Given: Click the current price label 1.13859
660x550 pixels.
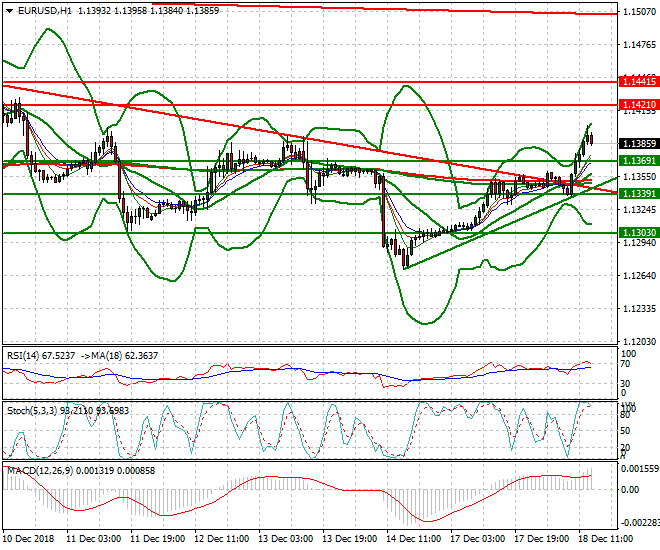Looking at the screenshot, I should coord(639,144).
